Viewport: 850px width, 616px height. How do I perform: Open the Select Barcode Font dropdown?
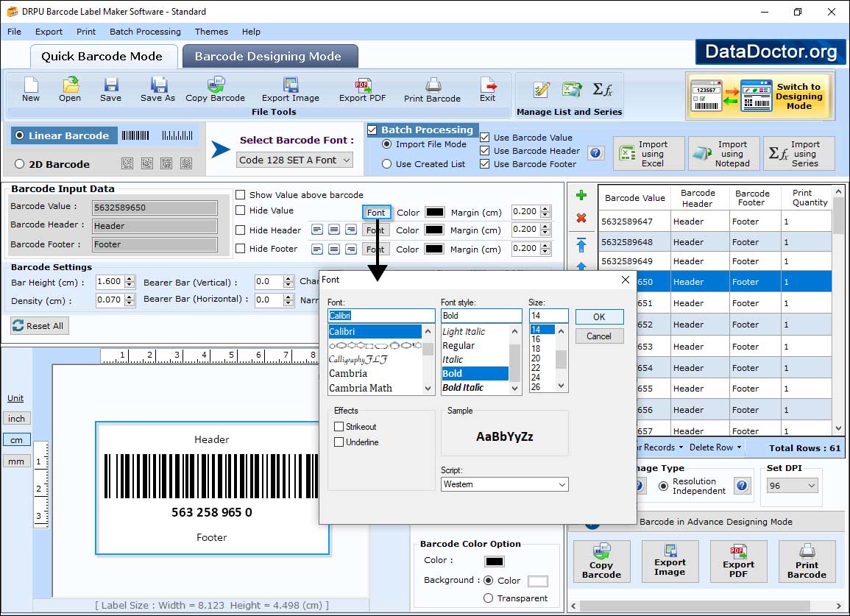(x=295, y=160)
